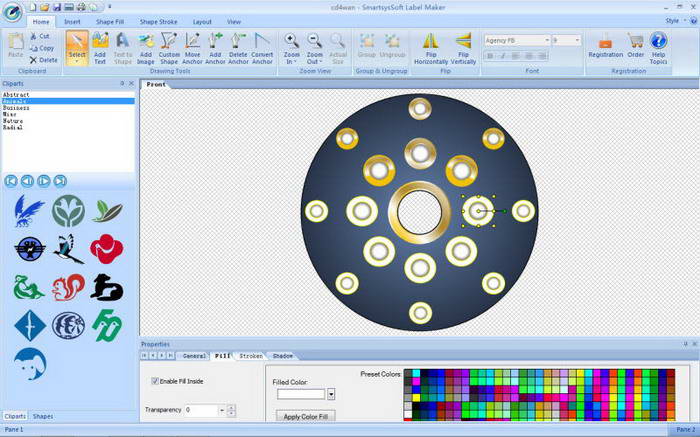Viewport: 700px width, 437px height.
Task: Pick the yellow preset swatch in first columns
Action: point(416,397)
